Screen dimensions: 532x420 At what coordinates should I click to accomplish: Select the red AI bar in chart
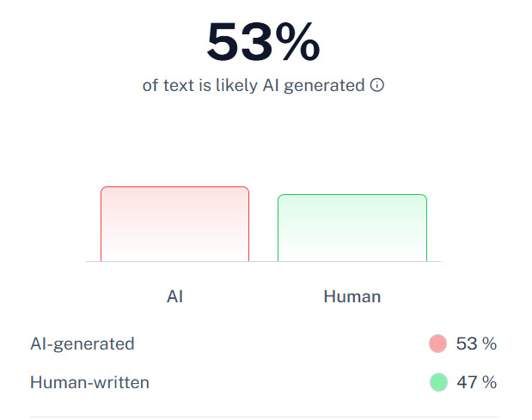174,223
